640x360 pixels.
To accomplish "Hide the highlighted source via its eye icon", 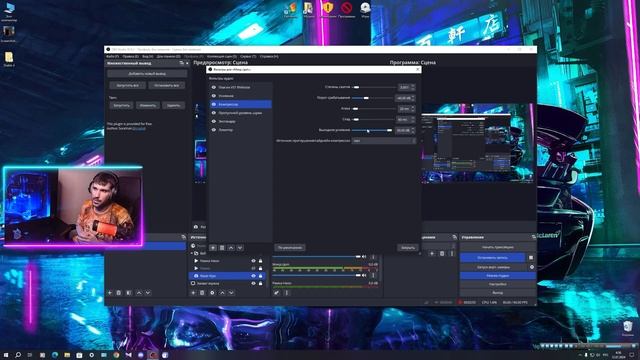I will pos(253,276).
